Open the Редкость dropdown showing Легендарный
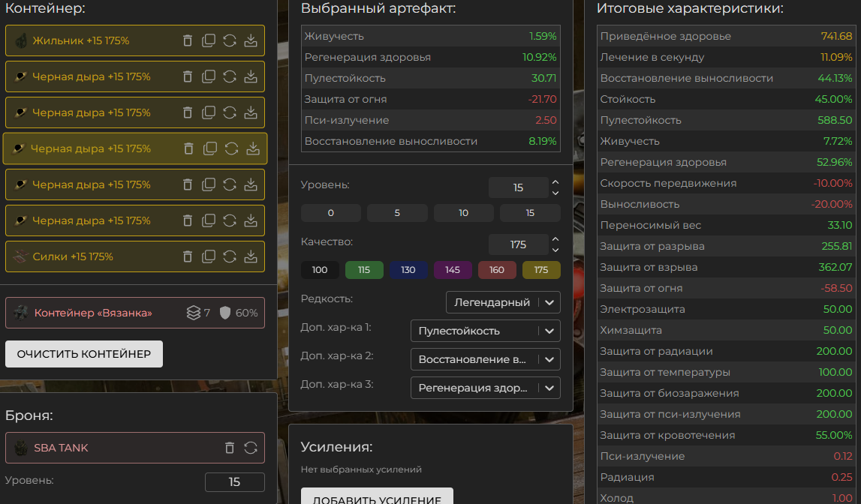The image size is (861, 504). coord(502,302)
